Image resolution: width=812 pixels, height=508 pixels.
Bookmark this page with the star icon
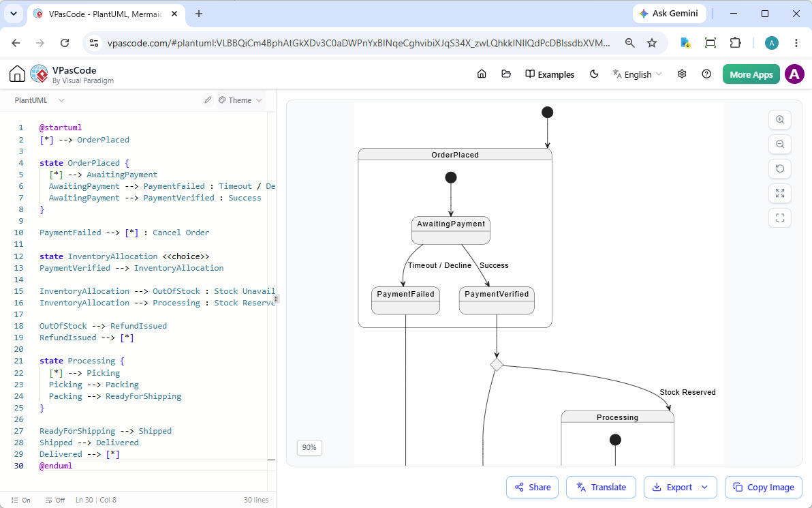[x=652, y=43]
